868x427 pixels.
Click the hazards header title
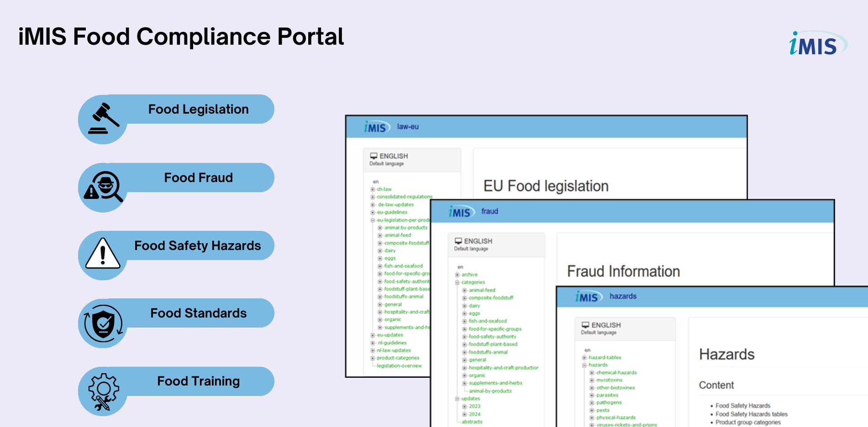tap(623, 296)
